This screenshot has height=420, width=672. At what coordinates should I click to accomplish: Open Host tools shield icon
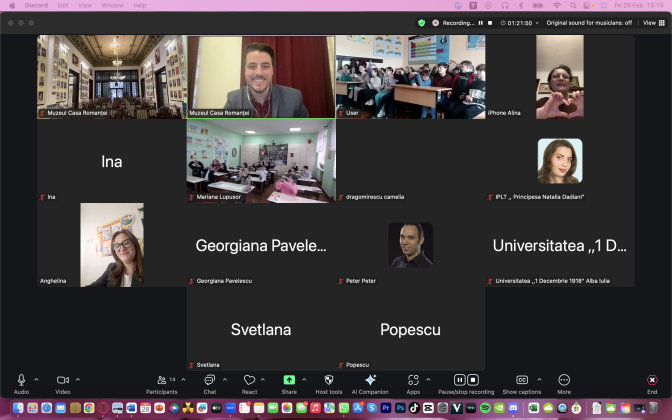tap(328, 380)
